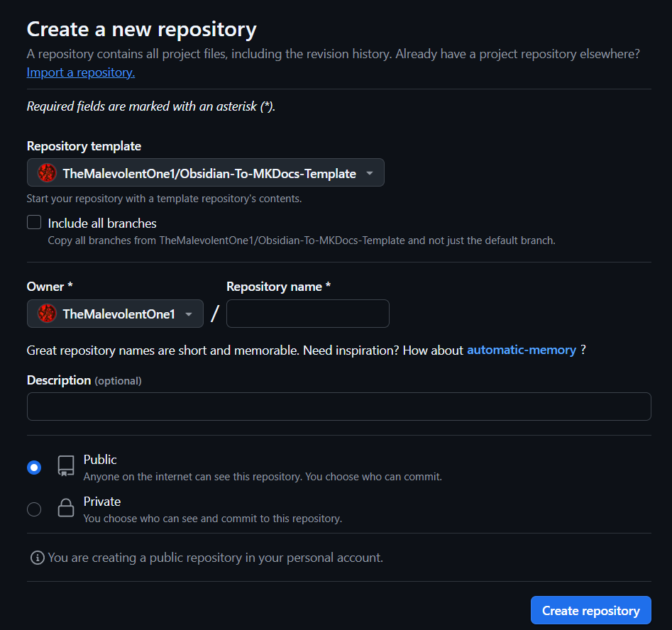672x630 pixels.
Task: Click the lock icon beside Private
Action: pyautogui.click(x=65, y=509)
